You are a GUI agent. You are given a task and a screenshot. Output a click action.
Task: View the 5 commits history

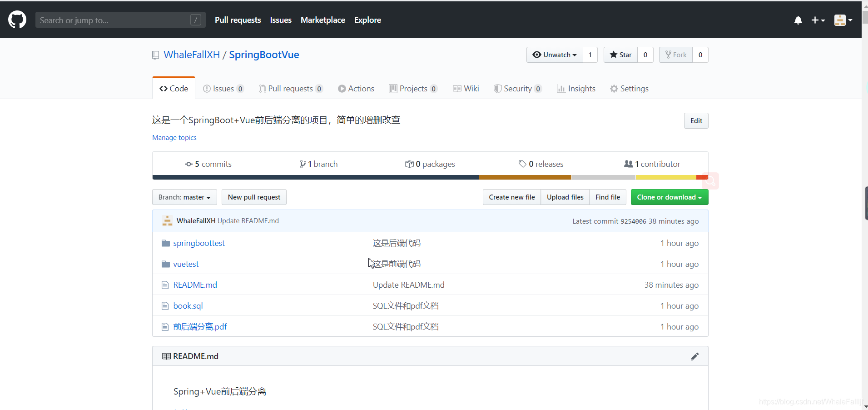(208, 164)
